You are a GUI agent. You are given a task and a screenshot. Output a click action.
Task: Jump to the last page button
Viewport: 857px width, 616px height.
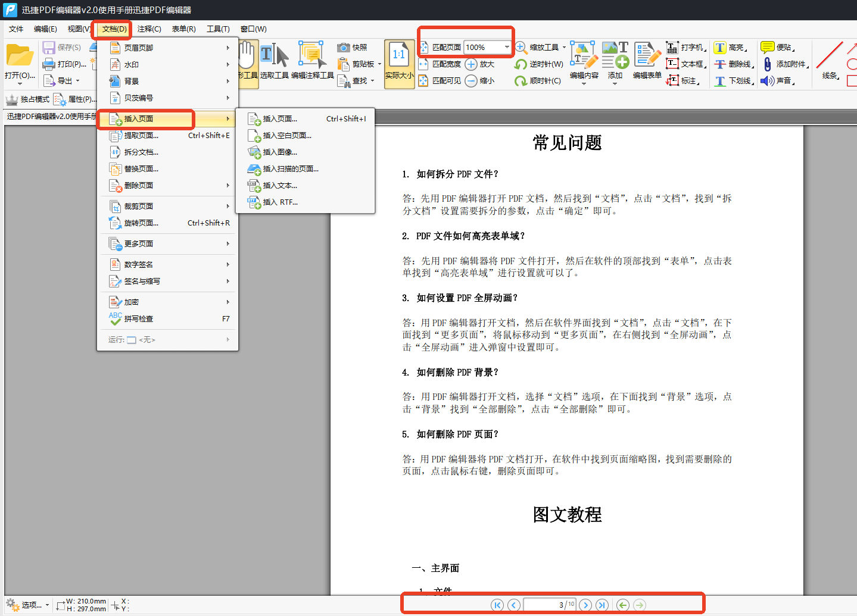coord(602,605)
